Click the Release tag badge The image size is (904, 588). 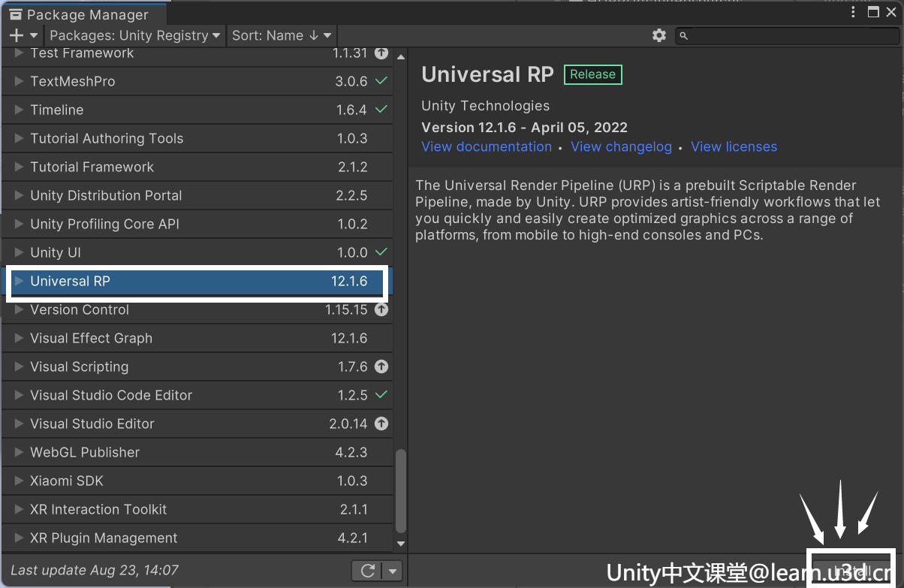pos(592,74)
